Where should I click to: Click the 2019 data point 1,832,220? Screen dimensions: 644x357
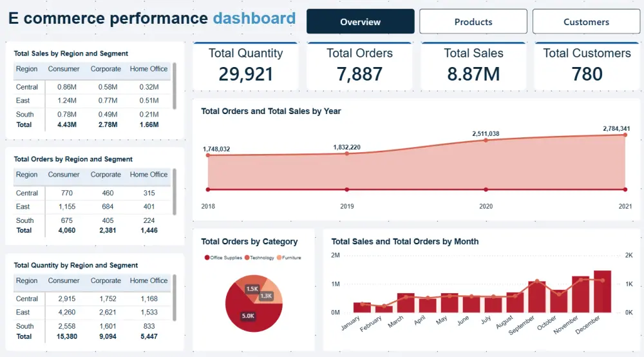(x=347, y=153)
